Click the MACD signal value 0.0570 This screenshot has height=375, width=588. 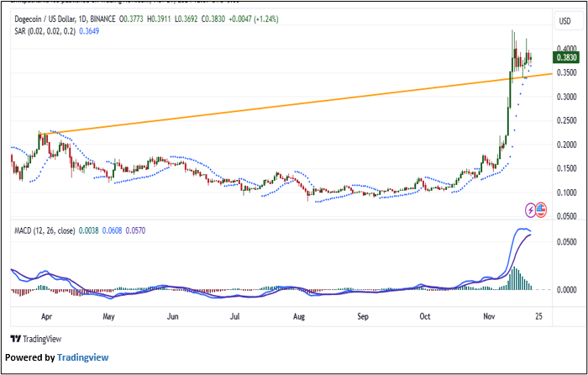point(135,230)
